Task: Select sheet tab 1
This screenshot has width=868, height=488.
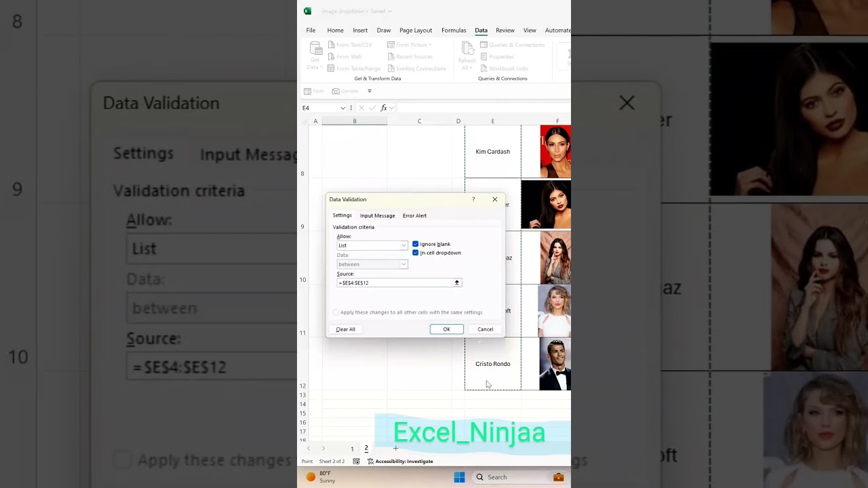Action: coord(352,449)
